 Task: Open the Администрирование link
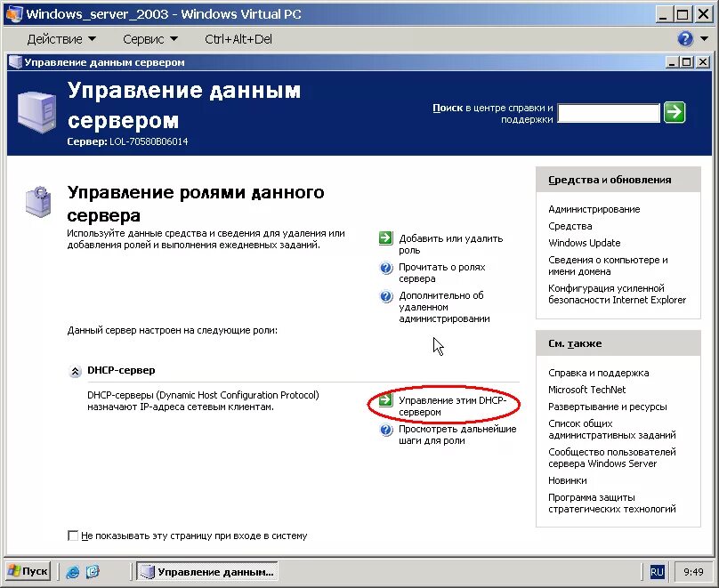click(x=594, y=209)
